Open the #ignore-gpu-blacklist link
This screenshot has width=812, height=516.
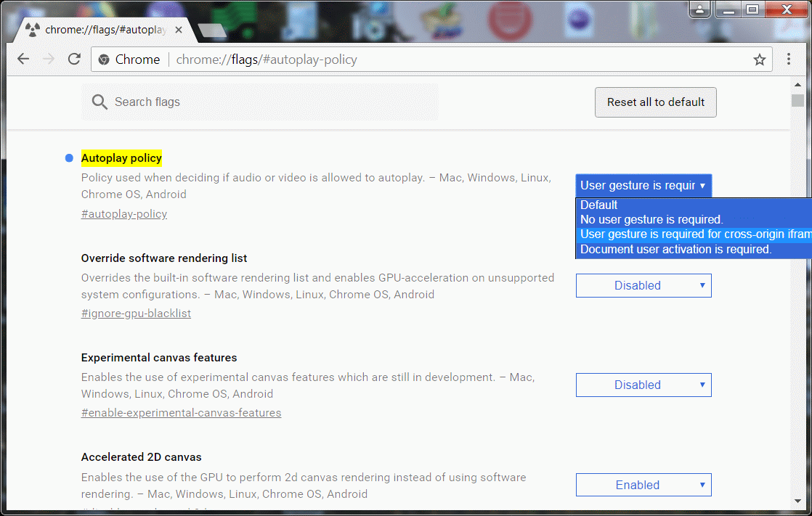pos(136,313)
